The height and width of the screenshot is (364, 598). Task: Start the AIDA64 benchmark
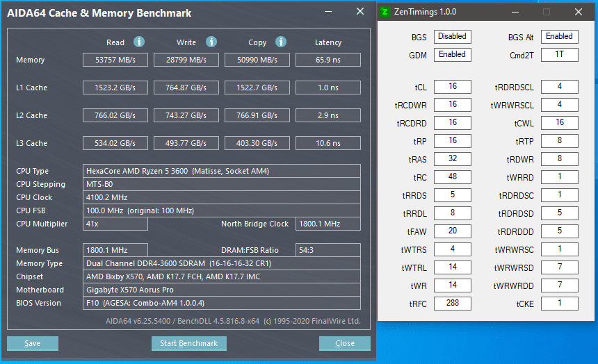click(x=188, y=343)
